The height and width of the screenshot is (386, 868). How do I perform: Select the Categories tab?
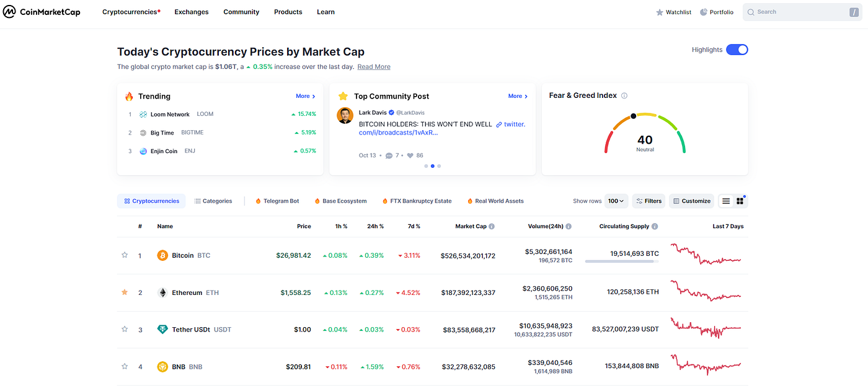click(x=213, y=201)
